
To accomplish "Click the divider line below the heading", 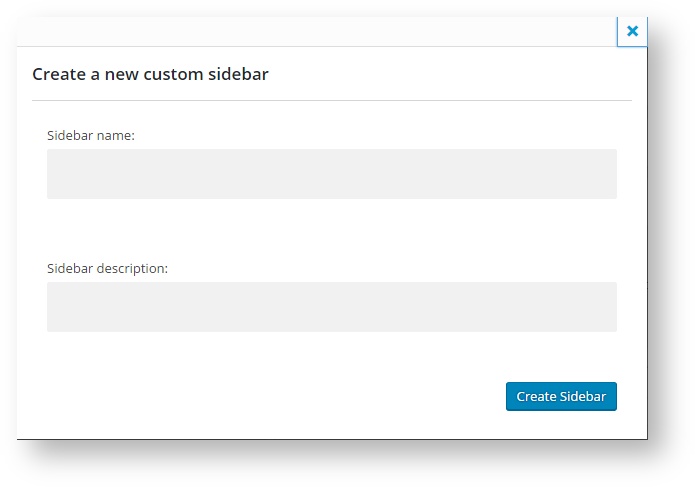I will coord(331,101).
